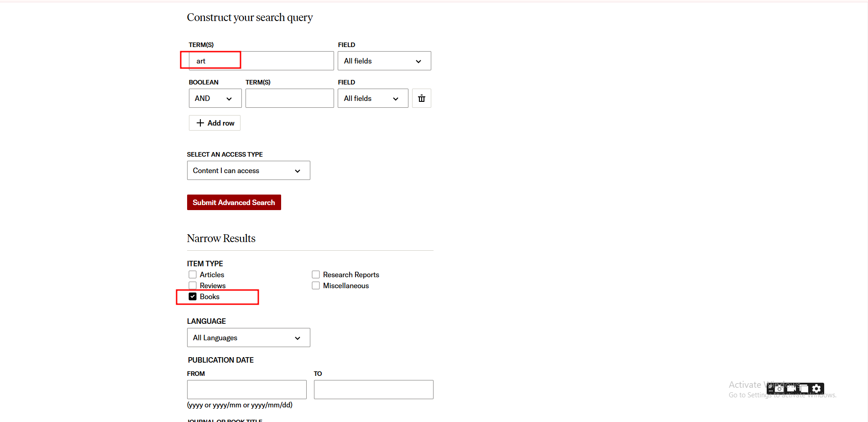
Task: Check the Articles item type checkbox
Action: [193, 274]
